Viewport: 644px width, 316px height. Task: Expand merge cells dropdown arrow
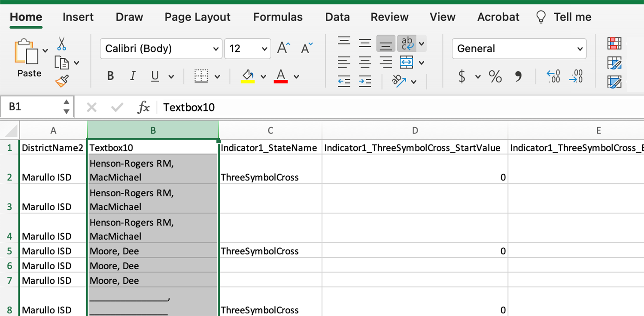click(x=422, y=63)
